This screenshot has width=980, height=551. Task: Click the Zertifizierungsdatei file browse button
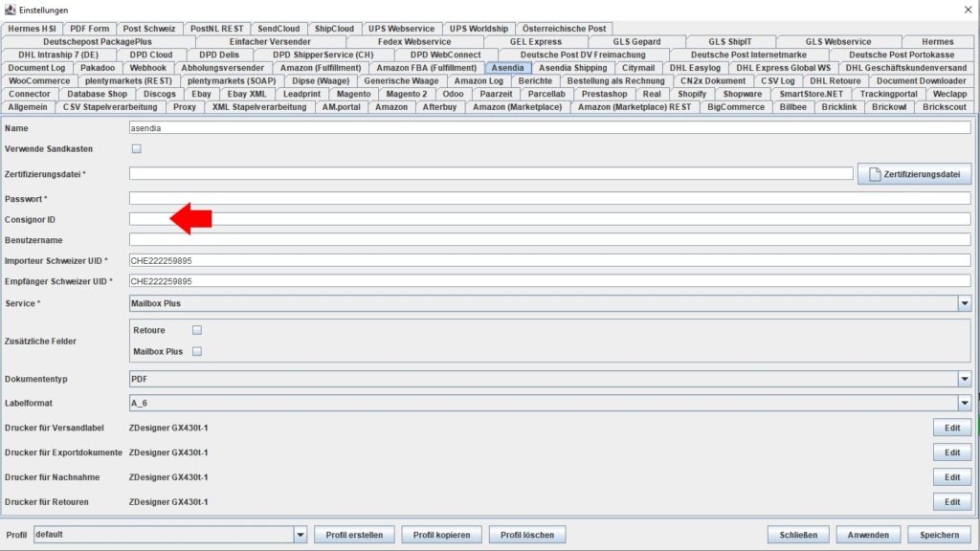pos(914,174)
